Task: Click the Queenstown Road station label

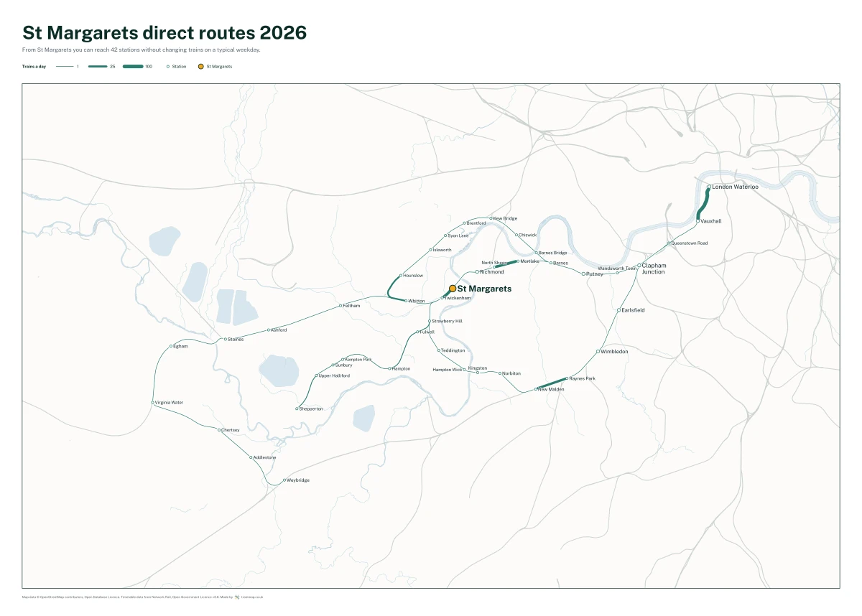Action: 690,243
